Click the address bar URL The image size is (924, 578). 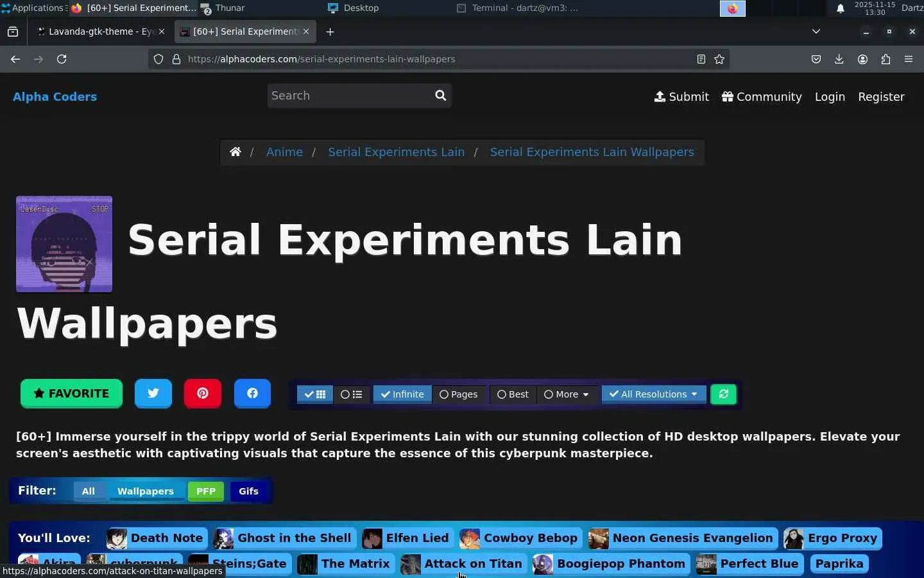coord(438,59)
